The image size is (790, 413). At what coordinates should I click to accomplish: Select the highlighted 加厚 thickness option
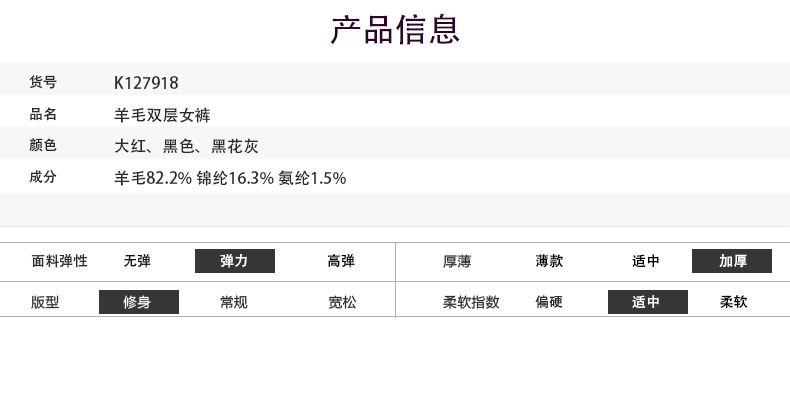732,261
